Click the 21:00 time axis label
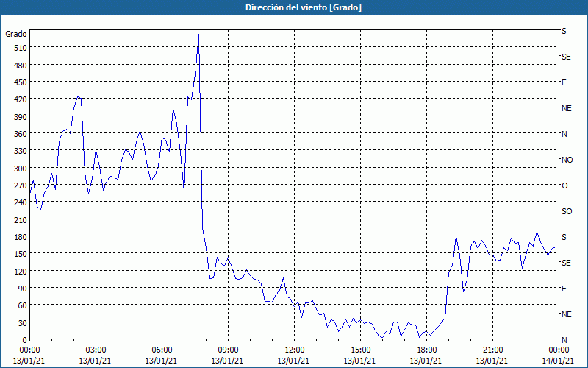 pyautogui.click(x=492, y=350)
